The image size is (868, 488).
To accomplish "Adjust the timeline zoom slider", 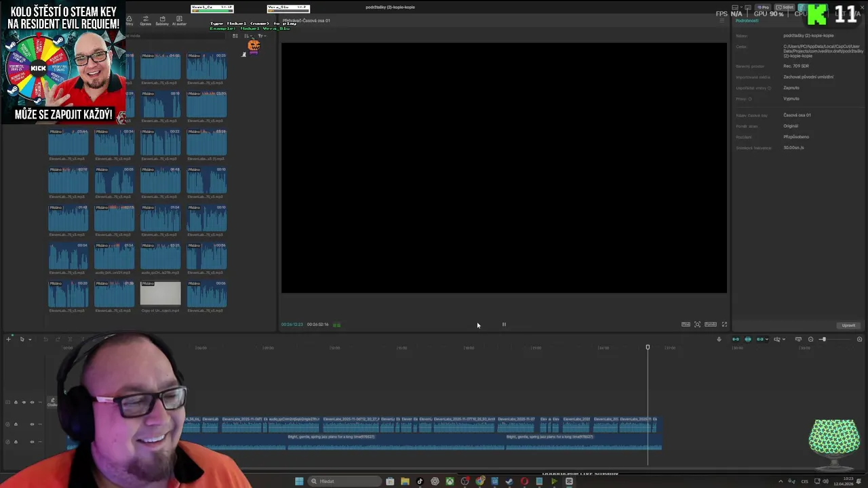I will (x=824, y=339).
